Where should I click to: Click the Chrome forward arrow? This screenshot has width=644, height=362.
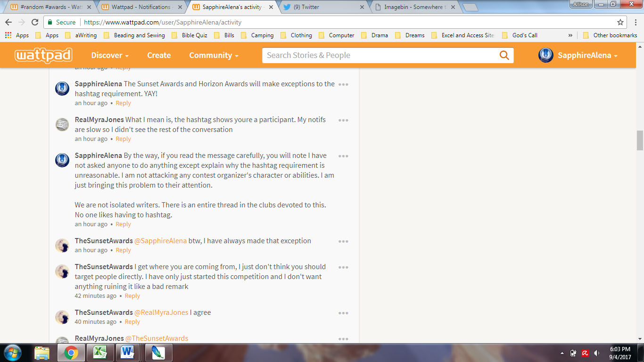click(22, 22)
